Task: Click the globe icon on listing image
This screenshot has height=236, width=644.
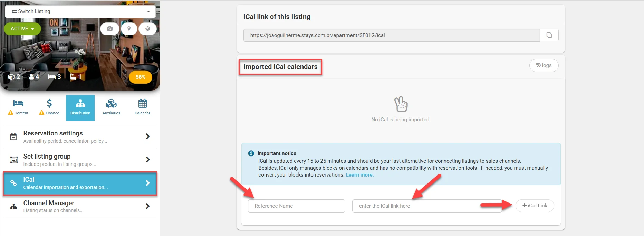Action: pos(148,29)
